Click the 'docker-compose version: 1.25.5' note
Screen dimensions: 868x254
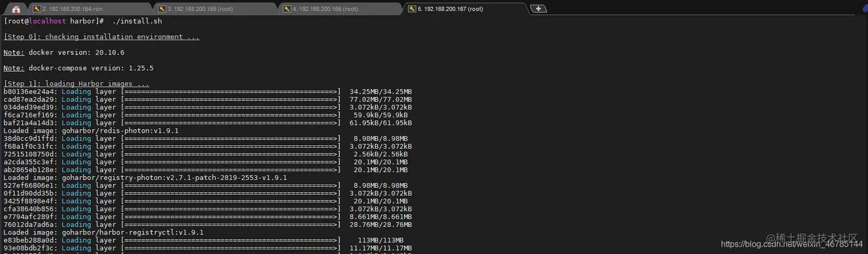pyautogui.click(x=91, y=68)
